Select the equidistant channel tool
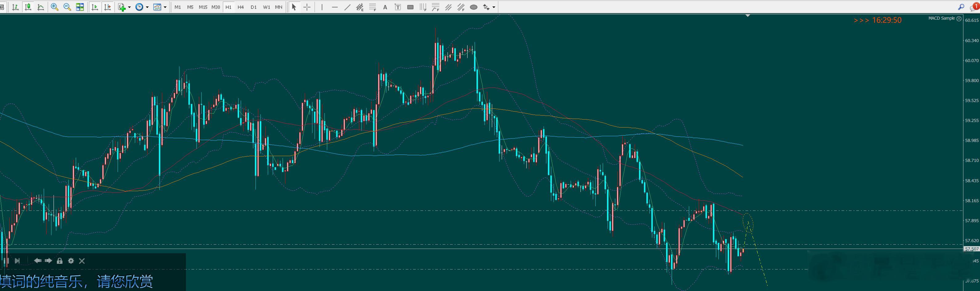This screenshot has height=291, width=980. tap(360, 7)
